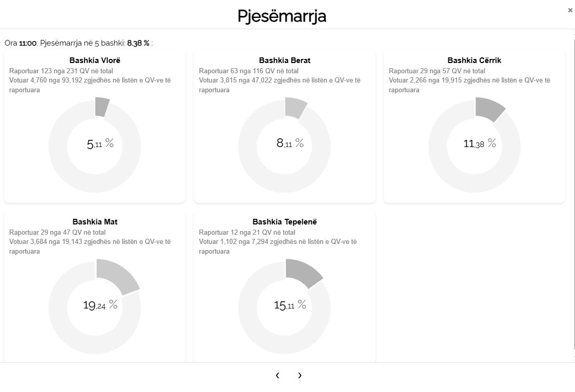Click the 5,11 % value in Vlorë chart
This screenshot has width=575, height=392.
click(x=100, y=144)
